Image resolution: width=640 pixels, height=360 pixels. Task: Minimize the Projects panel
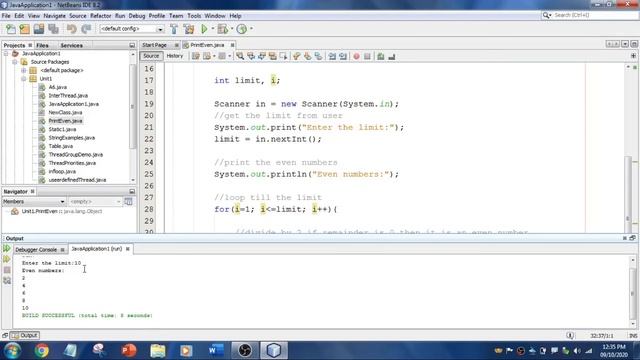[x=132, y=45]
